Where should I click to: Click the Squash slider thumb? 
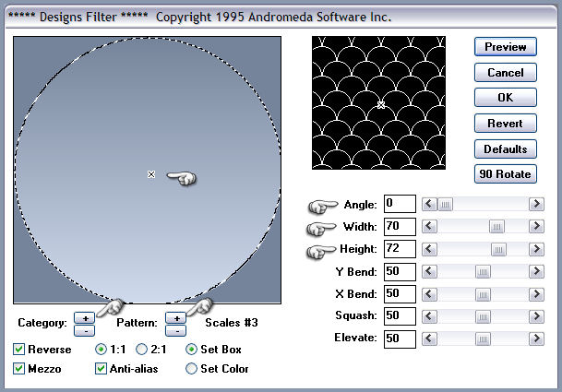tap(483, 317)
